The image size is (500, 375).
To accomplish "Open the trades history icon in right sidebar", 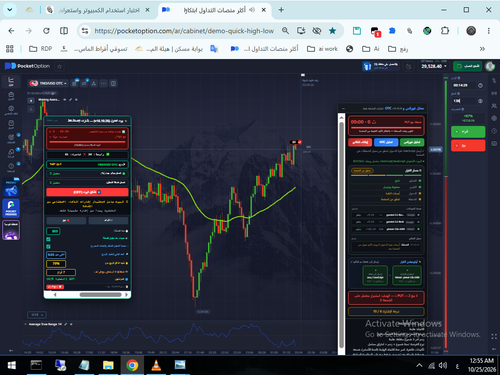I will 494,80.
